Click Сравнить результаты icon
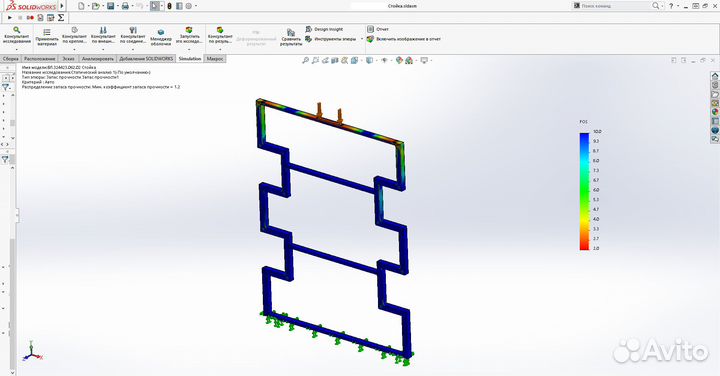The image size is (720, 376). [x=291, y=32]
